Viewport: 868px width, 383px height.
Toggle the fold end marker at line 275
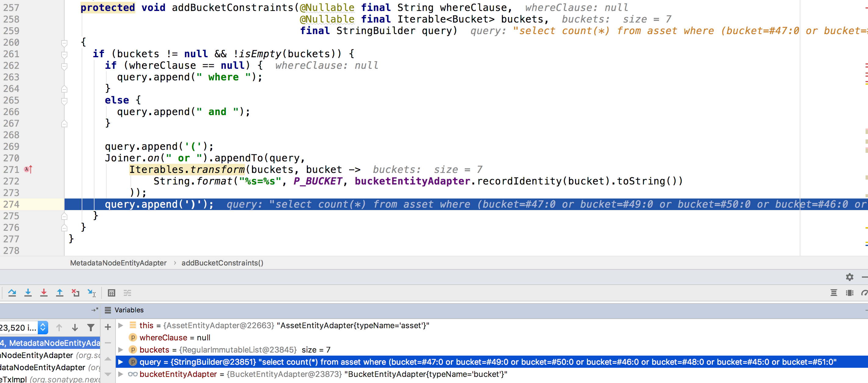tap(64, 216)
